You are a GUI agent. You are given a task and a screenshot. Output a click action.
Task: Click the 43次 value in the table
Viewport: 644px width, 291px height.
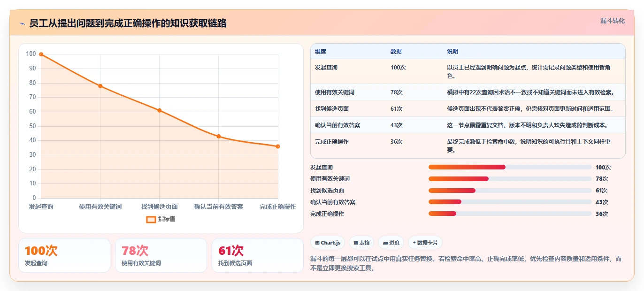[397, 125]
